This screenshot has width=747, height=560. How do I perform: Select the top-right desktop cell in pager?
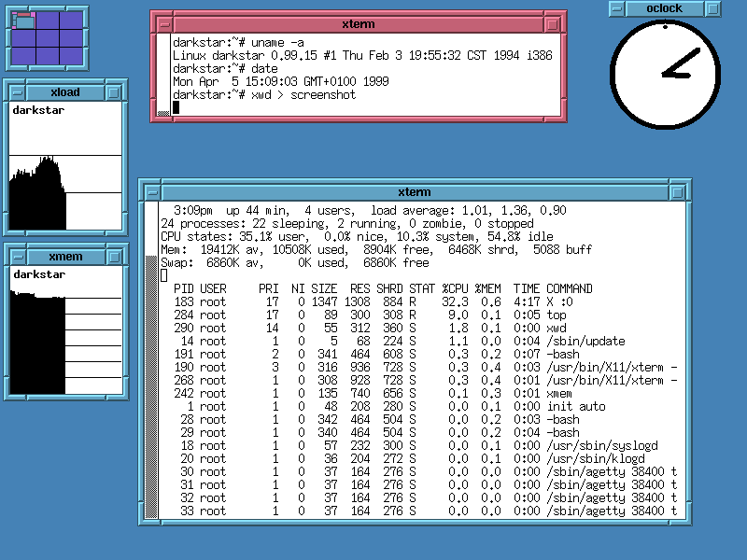[73, 21]
